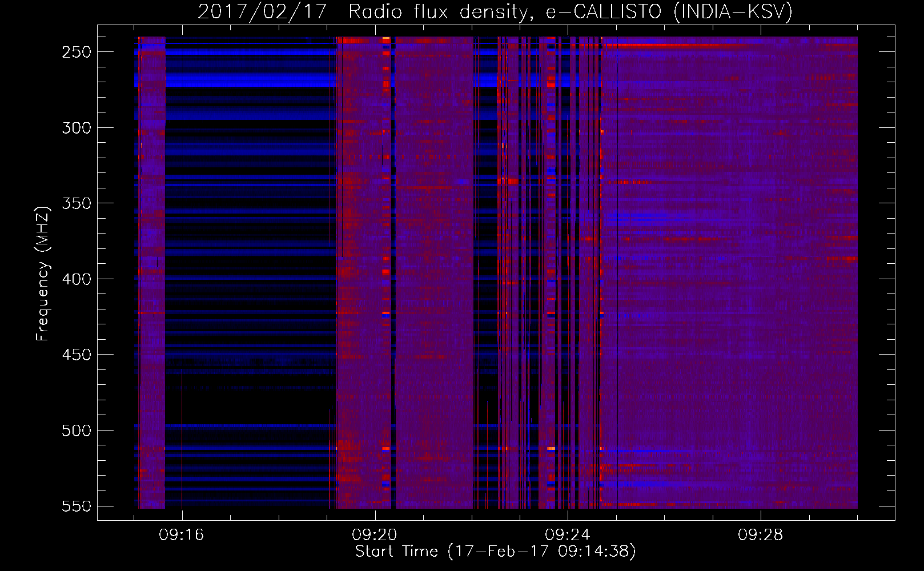Image resolution: width=924 pixels, height=571 pixels.
Task: Click the 'Start Time (17-Feb-17 09:14:38)' axis label
Action: tap(495, 552)
